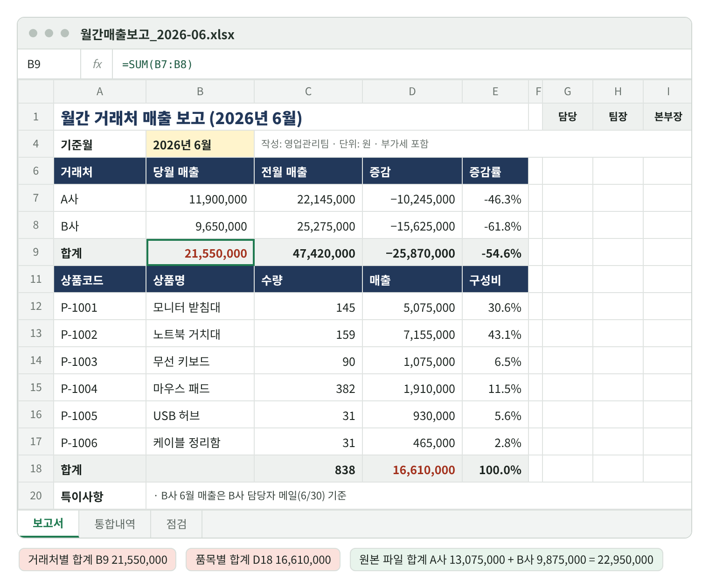This screenshot has width=709, height=588.
Task: Click the 100.0% 구성비 total
Action: (495, 469)
